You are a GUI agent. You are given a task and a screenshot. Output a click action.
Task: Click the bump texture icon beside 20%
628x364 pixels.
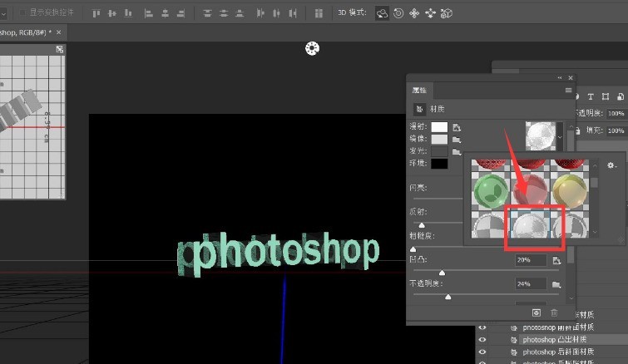coord(556,261)
